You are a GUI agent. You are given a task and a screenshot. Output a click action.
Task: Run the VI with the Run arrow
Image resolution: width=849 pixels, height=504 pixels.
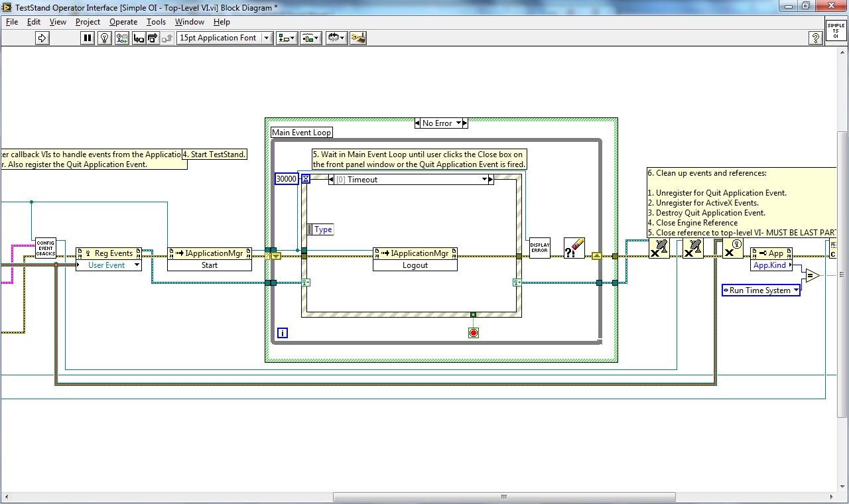tap(42, 38)
